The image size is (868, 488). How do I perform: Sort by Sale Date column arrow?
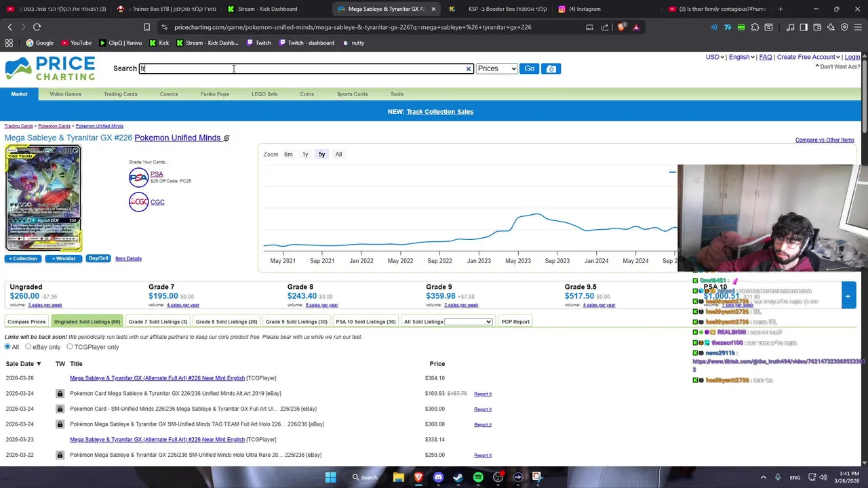point(39,364)
